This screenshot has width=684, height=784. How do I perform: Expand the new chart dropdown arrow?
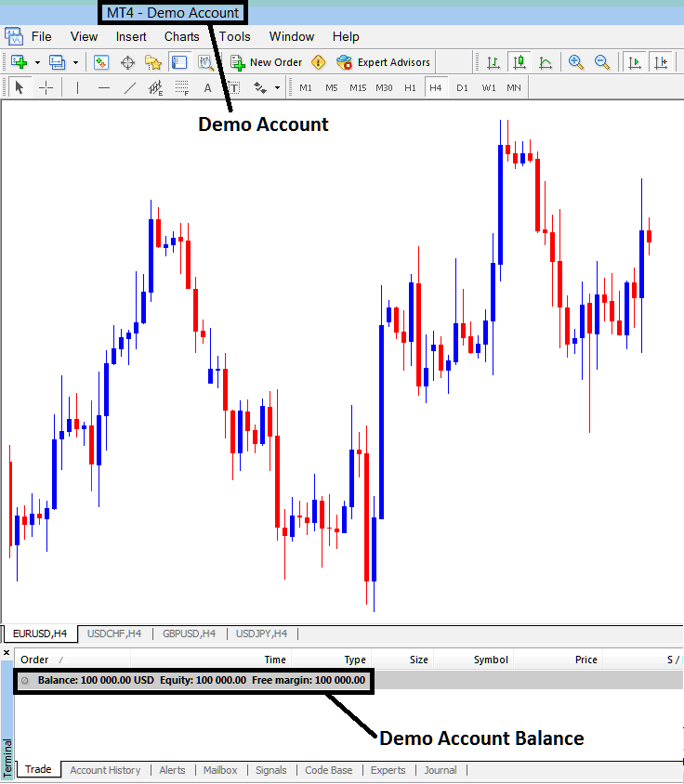[x=37, y=62]
